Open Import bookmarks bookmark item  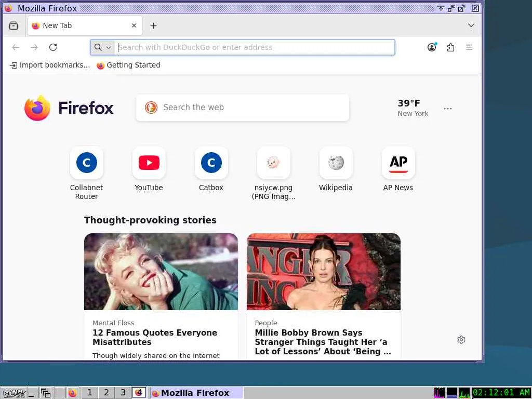tap(50, 65)
